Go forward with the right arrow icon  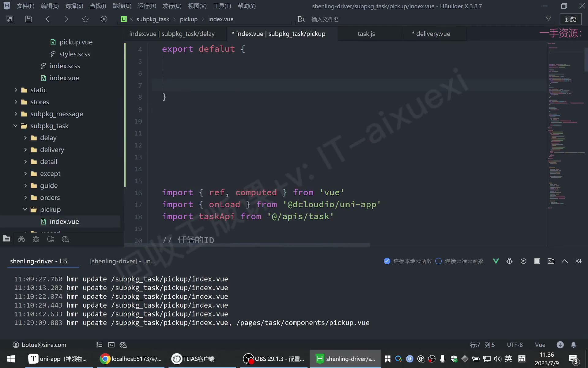point(66,19)
